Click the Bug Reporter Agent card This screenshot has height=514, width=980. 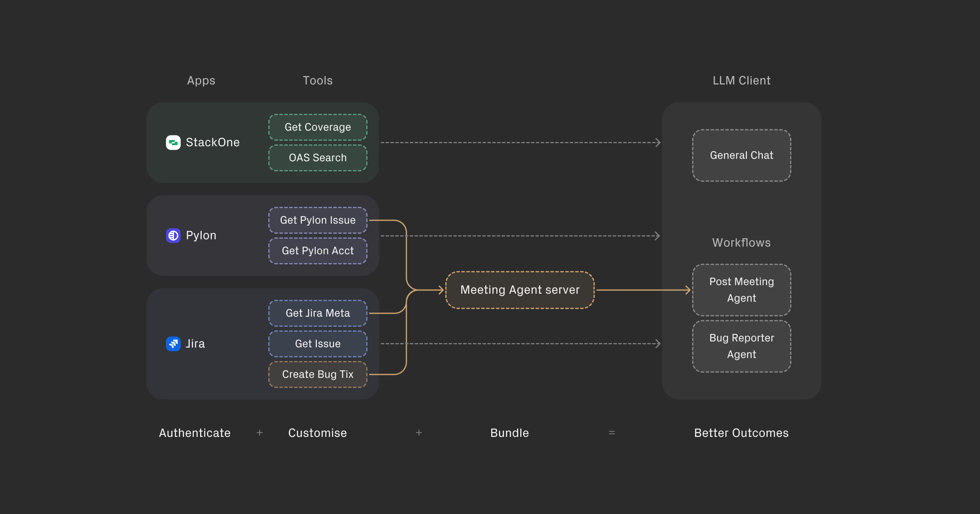[742, 346]
